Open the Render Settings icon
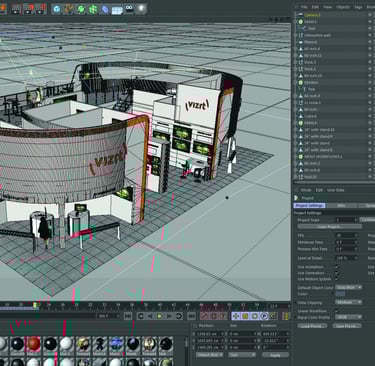375x366 pixels. 41,9
